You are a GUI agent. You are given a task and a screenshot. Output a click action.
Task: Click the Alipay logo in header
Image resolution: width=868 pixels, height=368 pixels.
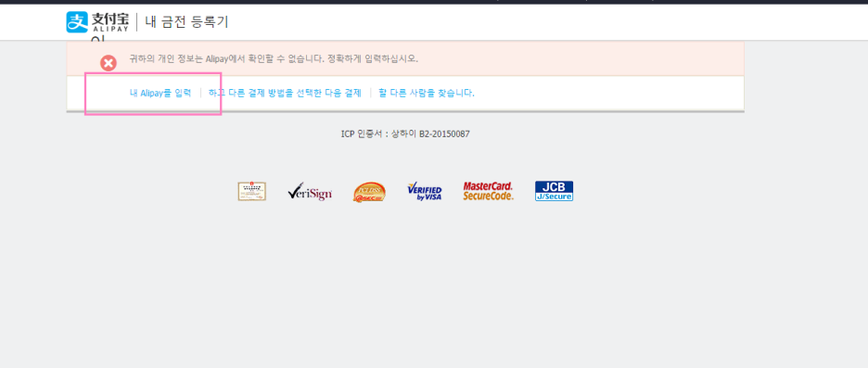coord(97,22)
